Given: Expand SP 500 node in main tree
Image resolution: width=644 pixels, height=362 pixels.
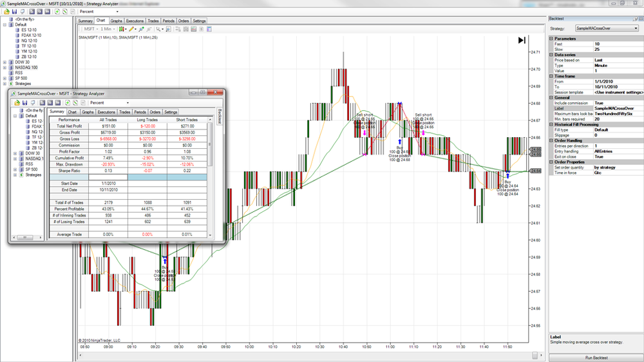Looking at the screenshot, I should pyautogui.click(x=5, y=78).
